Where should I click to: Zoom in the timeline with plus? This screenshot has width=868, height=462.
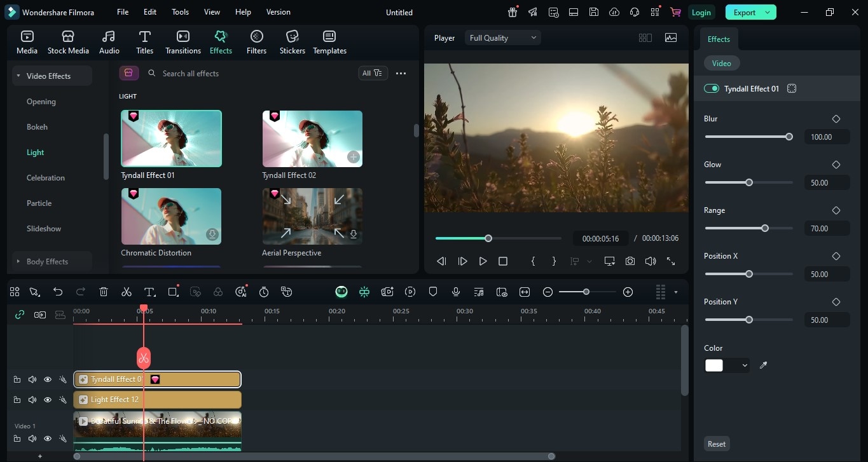[628, 292]
